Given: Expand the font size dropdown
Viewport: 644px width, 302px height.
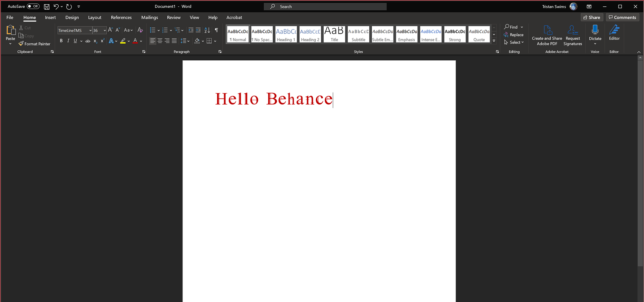Looking at the screenshot, I should coord(105,31).
